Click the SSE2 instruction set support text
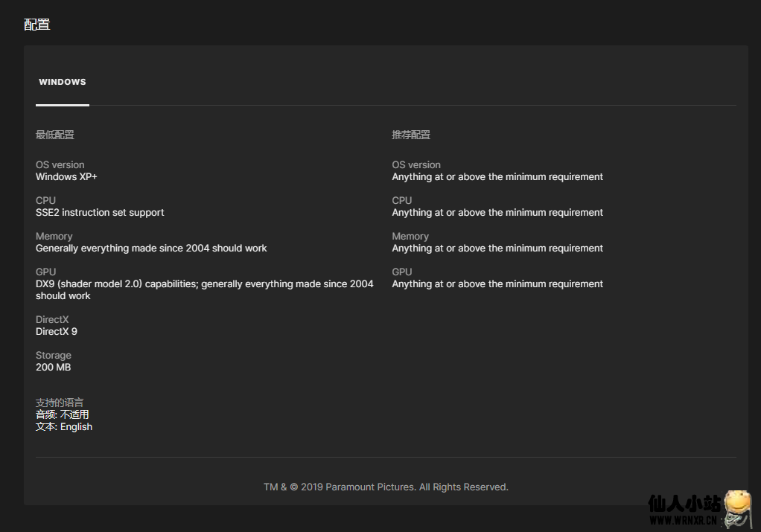The width and height of the screenshot is (761, 532). point(100,213)
